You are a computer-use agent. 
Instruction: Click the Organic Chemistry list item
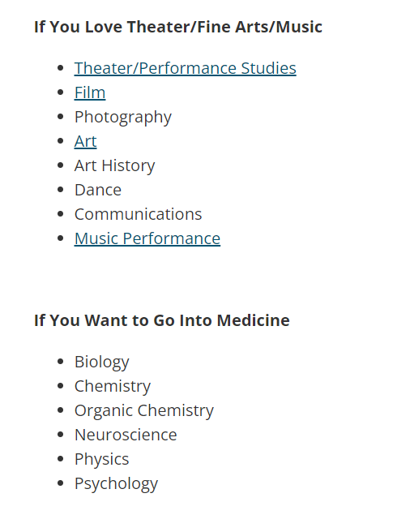click(144, 411)
